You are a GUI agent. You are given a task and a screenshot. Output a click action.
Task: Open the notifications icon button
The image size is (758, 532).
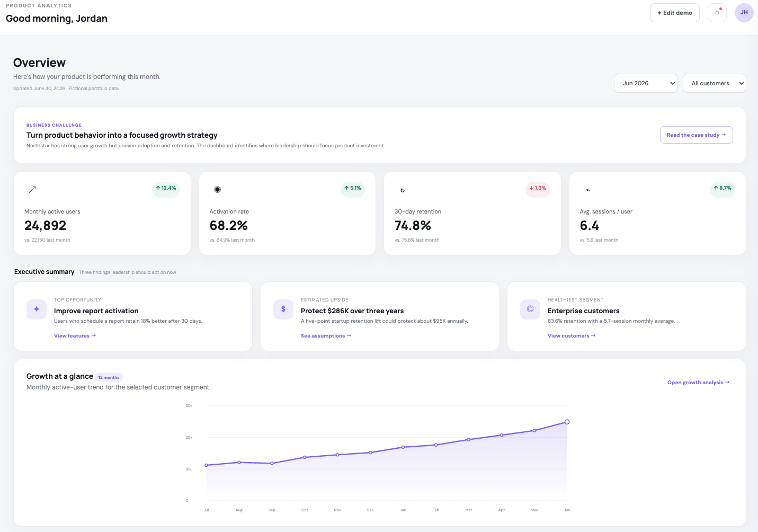717,13
